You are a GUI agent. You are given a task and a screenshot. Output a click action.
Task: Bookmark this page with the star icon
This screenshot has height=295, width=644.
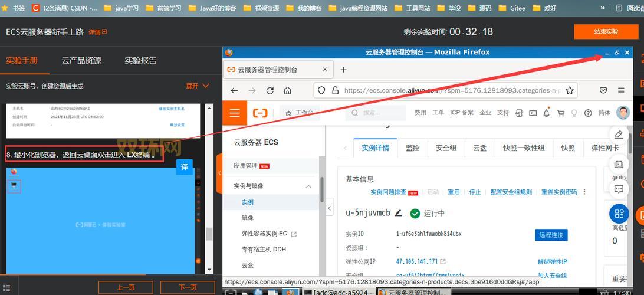[569, 90]
